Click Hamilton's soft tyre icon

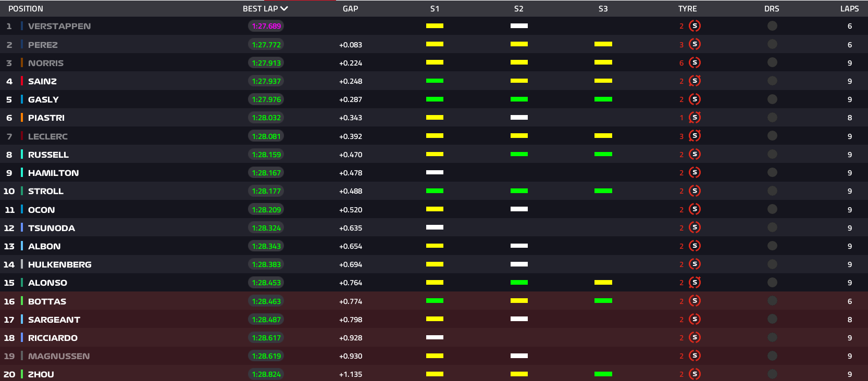click(x=695, y=173)
